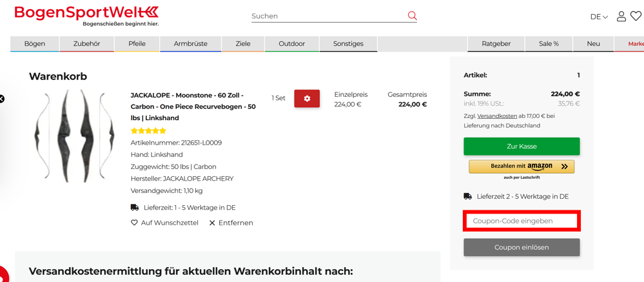Open the wishlist heart icon in header
The height and width of the screenshot is (282, 644).
636,16
